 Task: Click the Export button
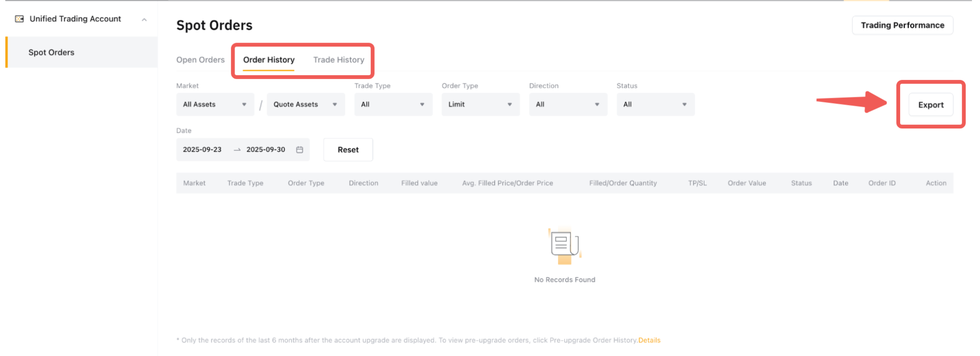coord(930,105)
